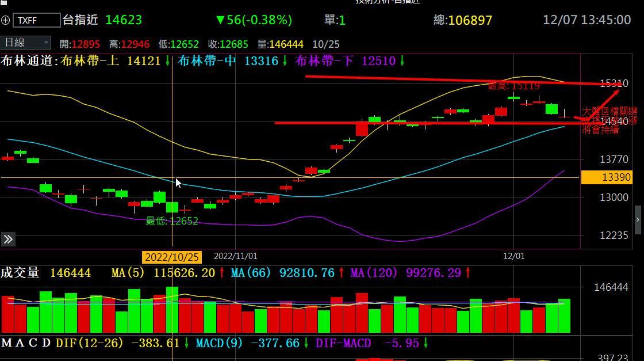The image size is (644, 361).
Task: Select the 布林帶-中 middle band label
Action: coord(207,60)
